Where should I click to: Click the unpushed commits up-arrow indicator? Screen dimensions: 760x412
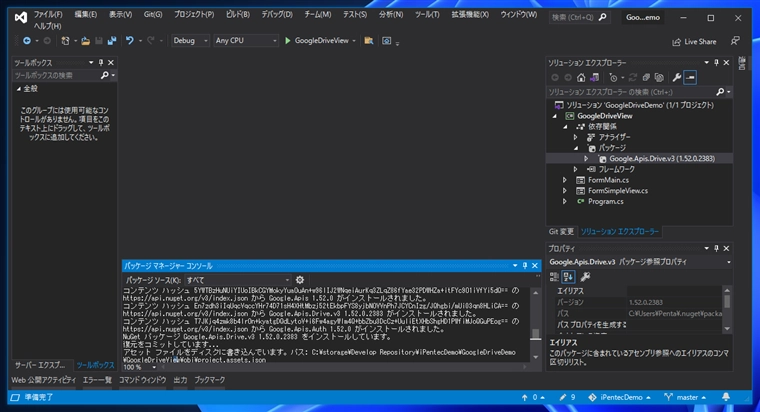coord(532,397)
